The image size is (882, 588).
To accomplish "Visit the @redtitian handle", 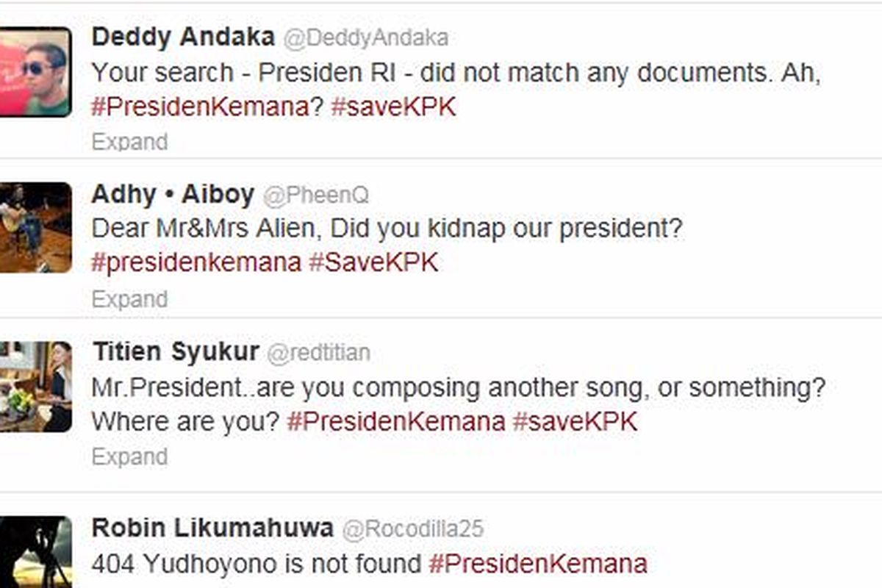I will tap(318, 354).
